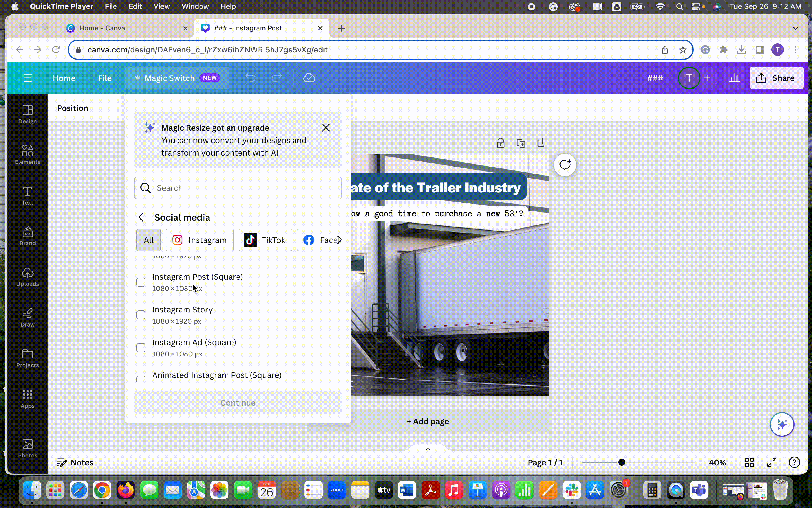
Task: Expand the page thumbnails chevron
Action: (428, 448)
